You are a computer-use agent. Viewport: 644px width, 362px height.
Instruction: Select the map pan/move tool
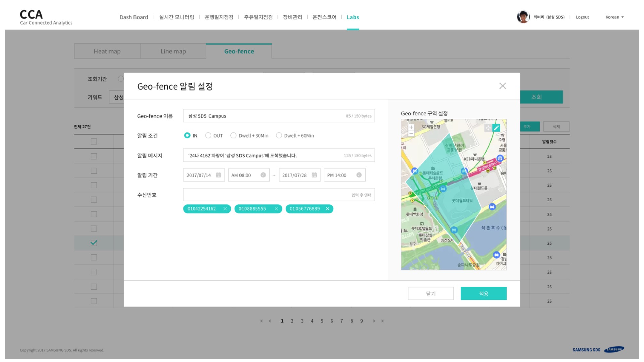click(488, 128)
